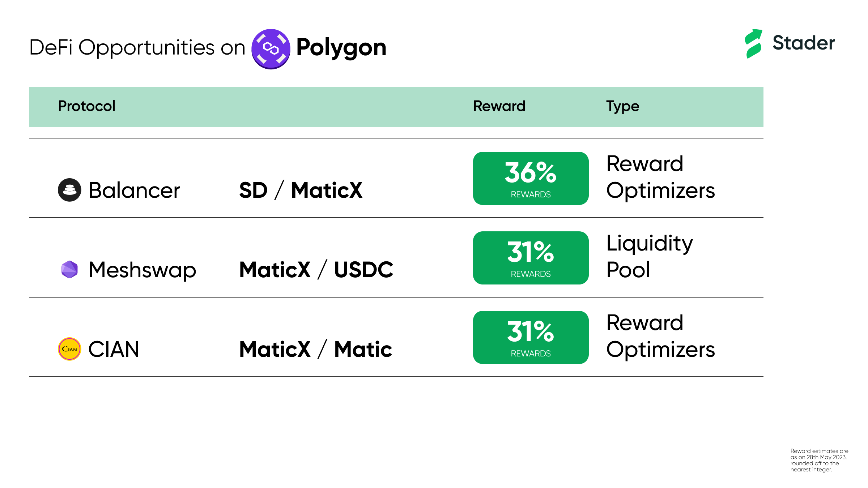Click the Stader green logo icon

click(754, 43)
